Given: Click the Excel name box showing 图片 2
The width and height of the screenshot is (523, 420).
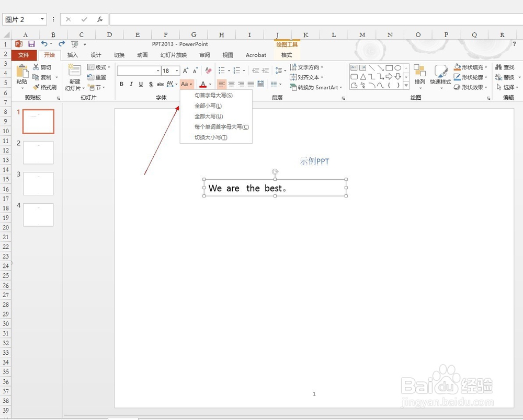Looking at the screenshot, I should 25,19.
